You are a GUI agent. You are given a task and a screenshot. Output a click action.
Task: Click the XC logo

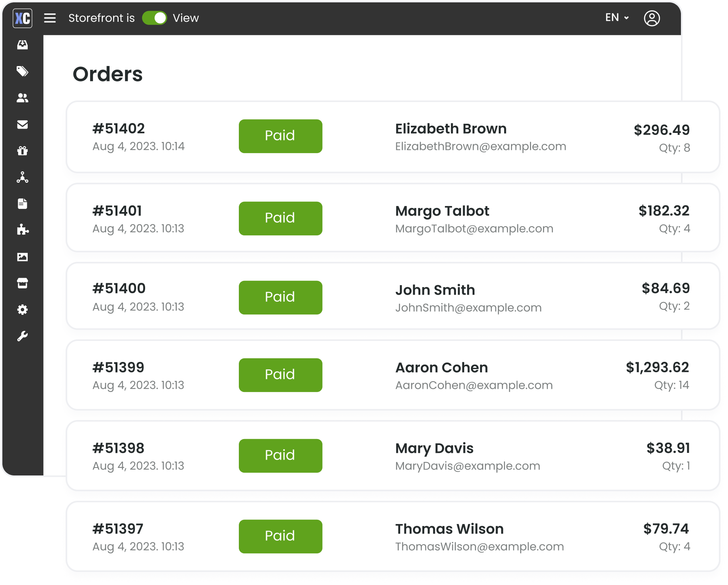point(23,18)
